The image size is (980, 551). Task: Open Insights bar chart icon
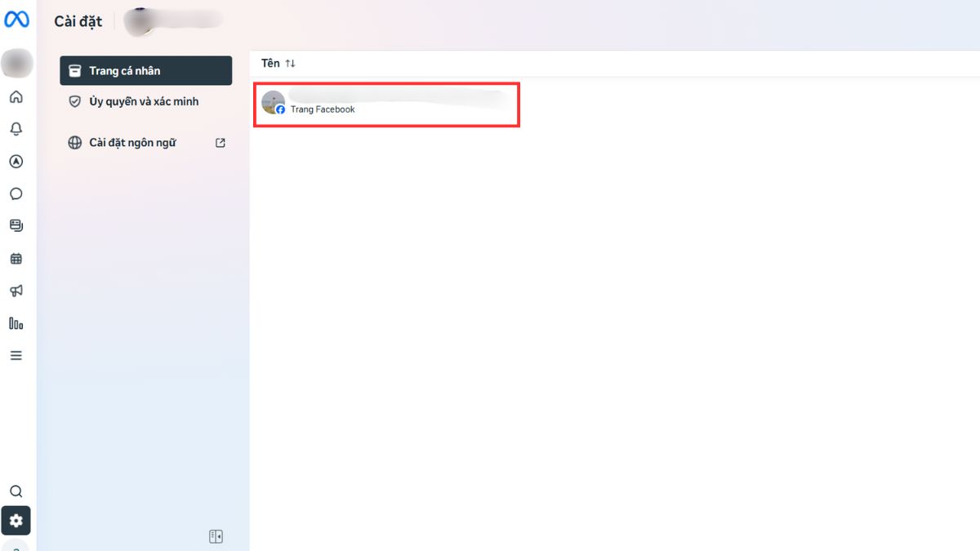click(16, 323)
